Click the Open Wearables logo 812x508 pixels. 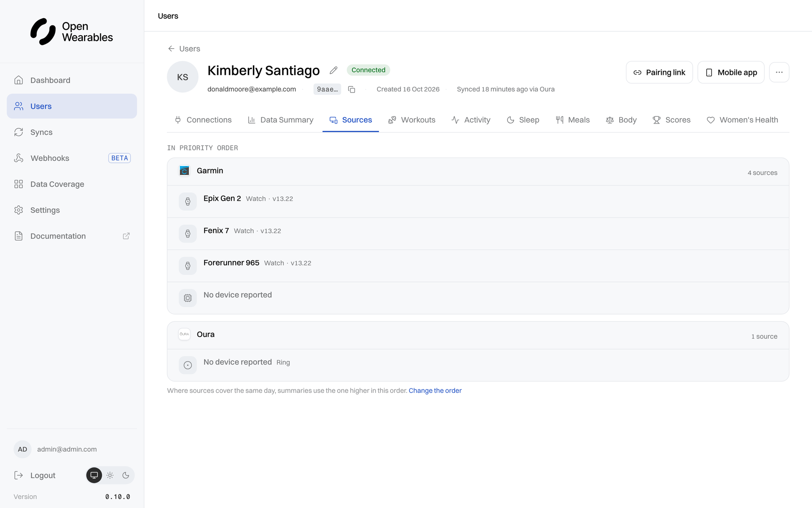pyautogui.click(x=72, y=32)
